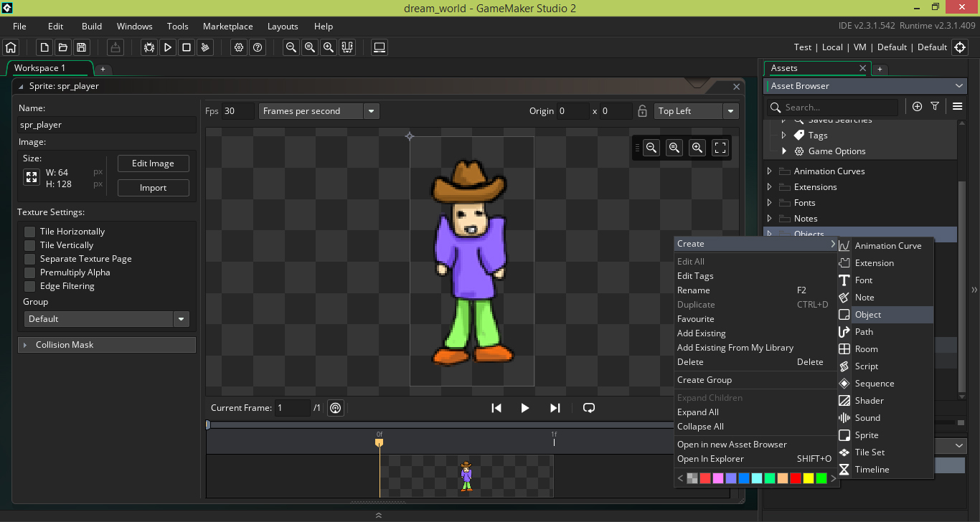Click the onion skin icon beside Current Frame
This screenshot has width=980, height=522.
coord(335,408)
